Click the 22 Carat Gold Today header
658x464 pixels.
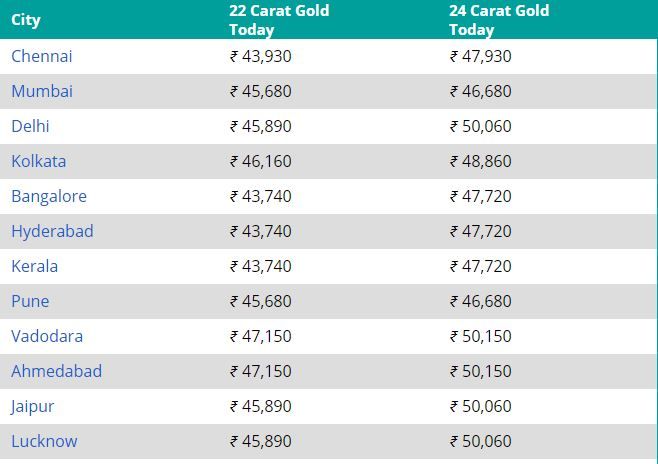(x=279, y=20)
